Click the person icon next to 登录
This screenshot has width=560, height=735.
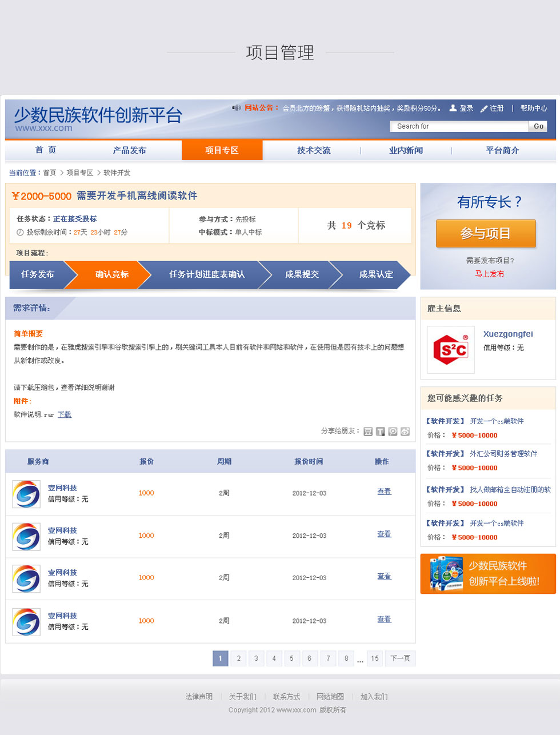coord(453,108)
